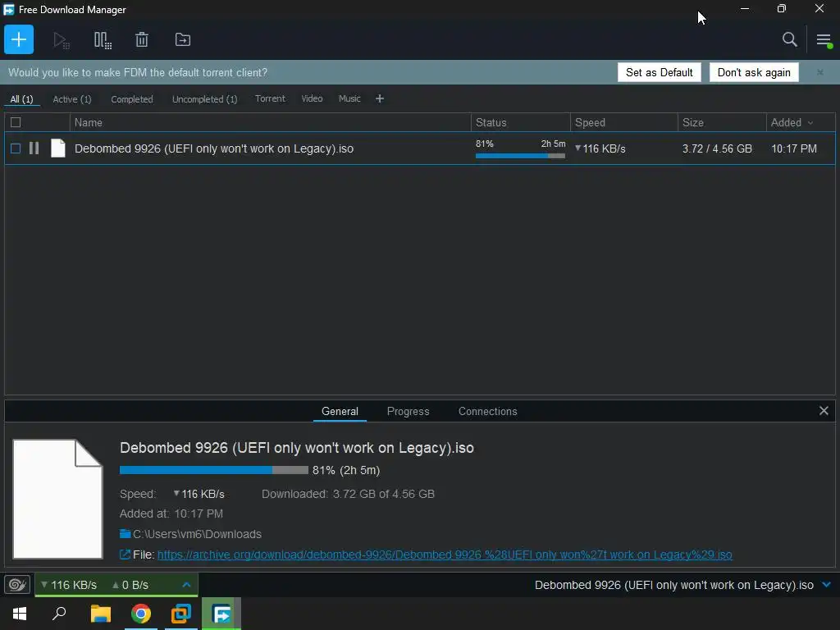The height and width of the screenshot is (630, 840).
Task: Open the VirtualBox-style app in taskbar
Action: tap(181, 614)
